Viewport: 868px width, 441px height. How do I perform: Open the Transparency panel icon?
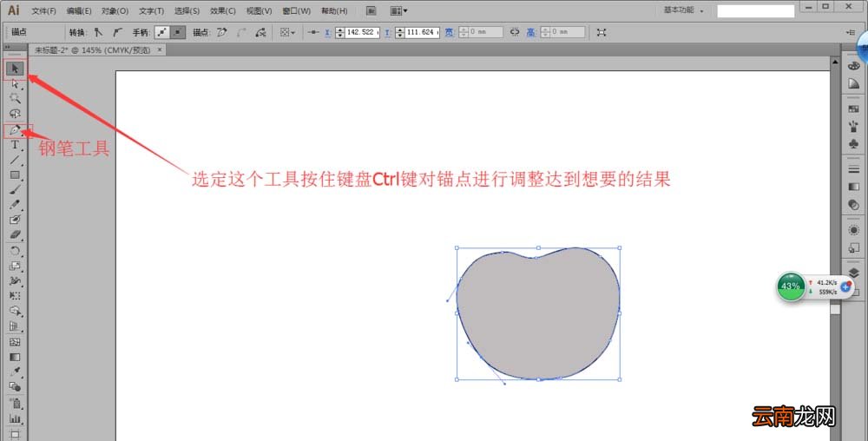[853, 205]
